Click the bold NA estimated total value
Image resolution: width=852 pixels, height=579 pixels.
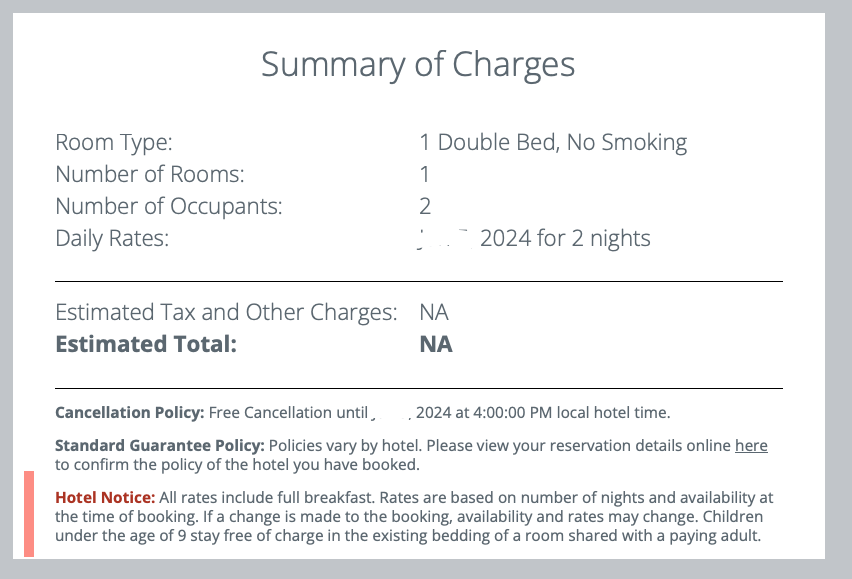(x=436, y=344)
